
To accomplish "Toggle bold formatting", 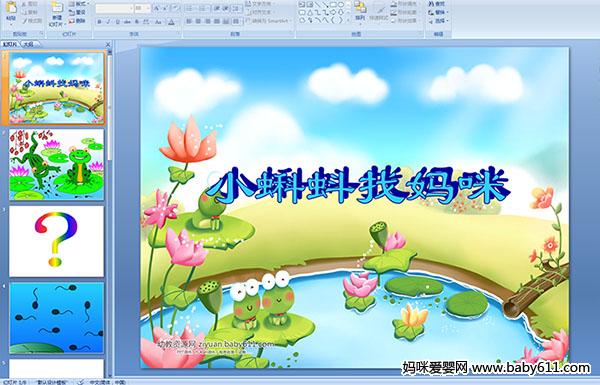I will point(99,22).
